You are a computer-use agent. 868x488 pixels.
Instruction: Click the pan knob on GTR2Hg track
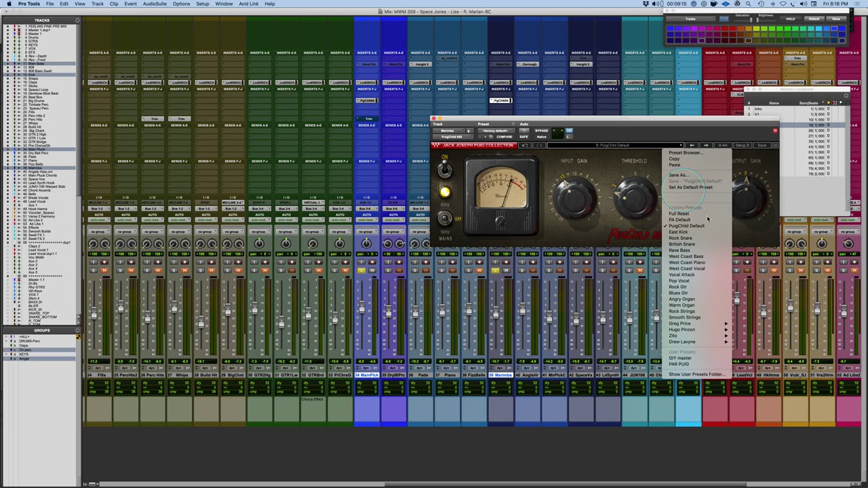(259, 244)
